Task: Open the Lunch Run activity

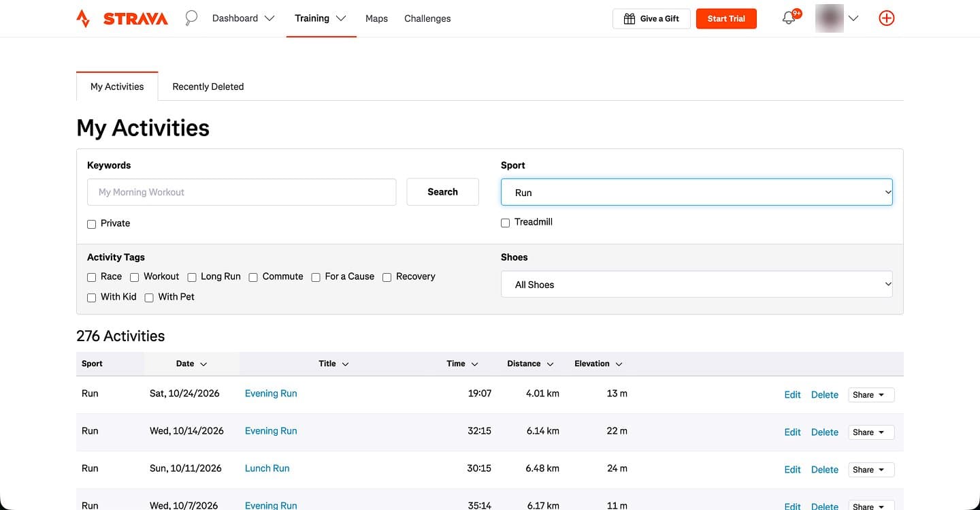Action: click(267, 468)
